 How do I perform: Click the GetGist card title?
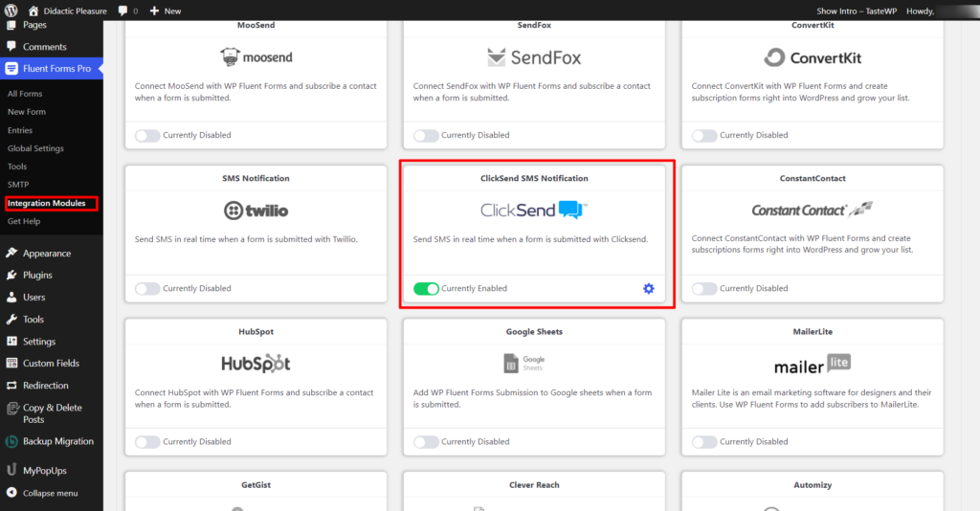click(x=256, y=485)
